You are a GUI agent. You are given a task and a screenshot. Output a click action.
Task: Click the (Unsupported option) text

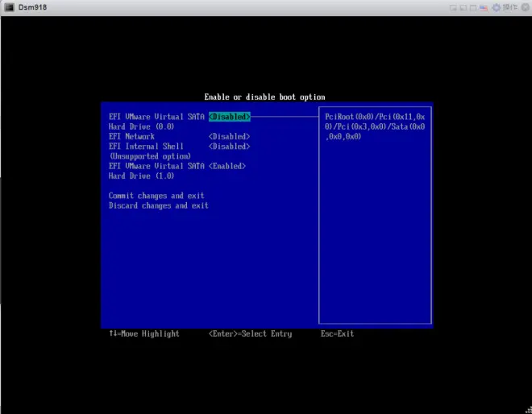click(x=150, y=156)
